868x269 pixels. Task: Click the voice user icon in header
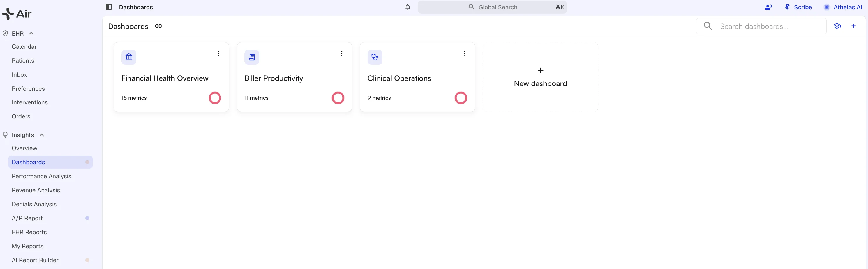[x=768, y=7]
